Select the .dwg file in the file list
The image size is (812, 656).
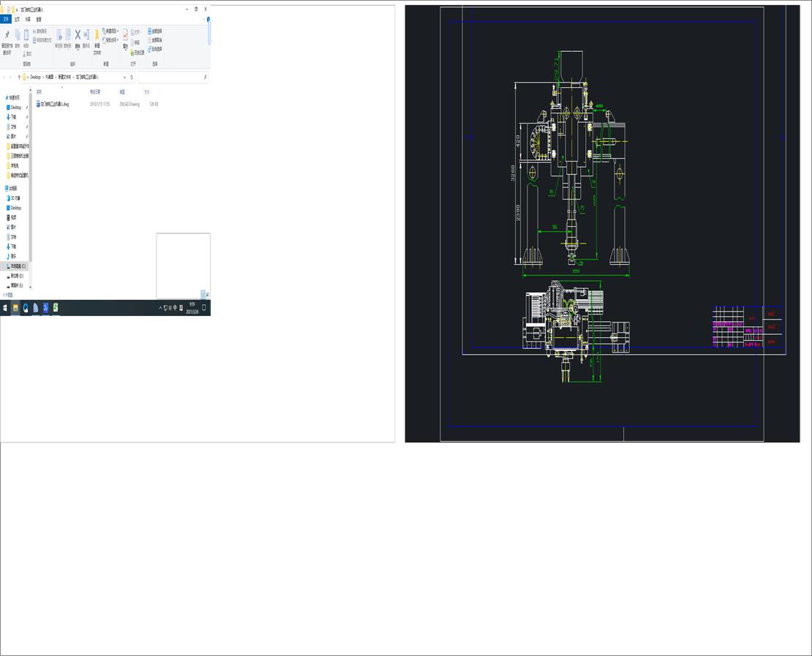click(52, 104)
